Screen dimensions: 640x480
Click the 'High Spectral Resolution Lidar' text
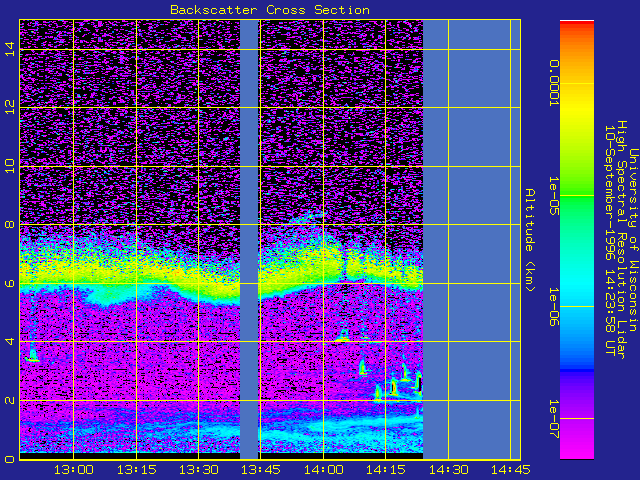click(621, 240)
